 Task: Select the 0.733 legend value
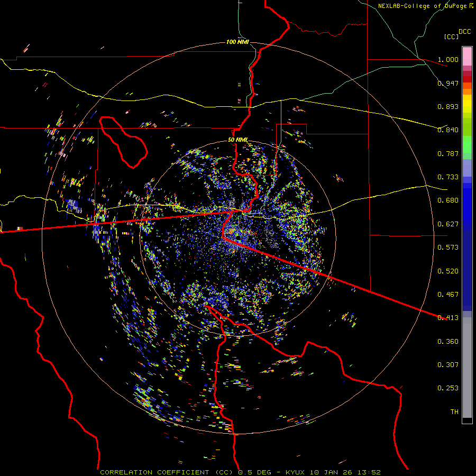pyautogui.click(x=448, y=177)
